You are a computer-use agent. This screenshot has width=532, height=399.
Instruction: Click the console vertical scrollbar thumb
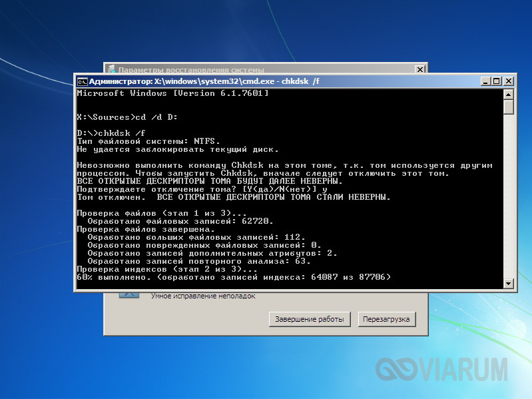click(508, 107)
